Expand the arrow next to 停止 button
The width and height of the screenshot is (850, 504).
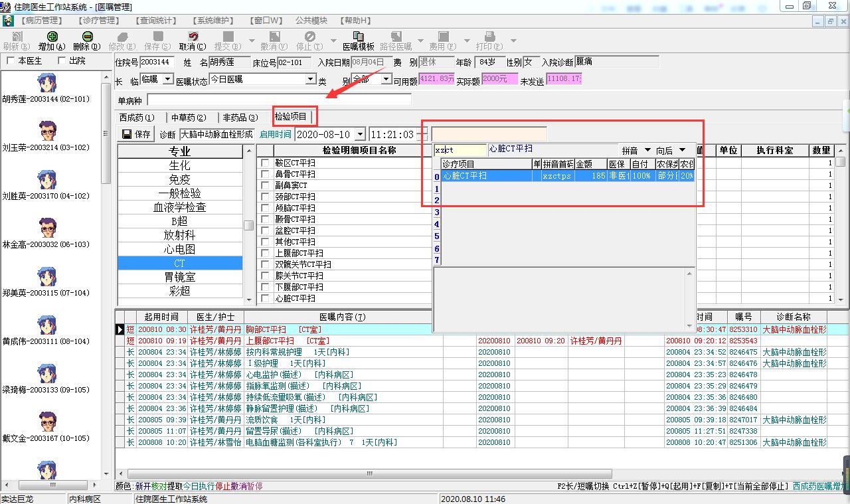333,41
